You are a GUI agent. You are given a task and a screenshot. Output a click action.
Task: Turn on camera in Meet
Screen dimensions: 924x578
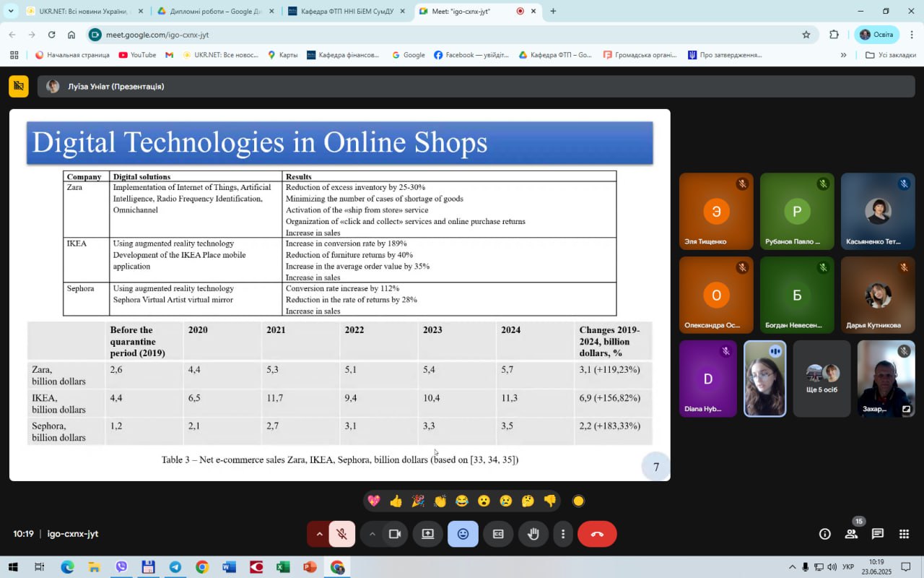395,534
